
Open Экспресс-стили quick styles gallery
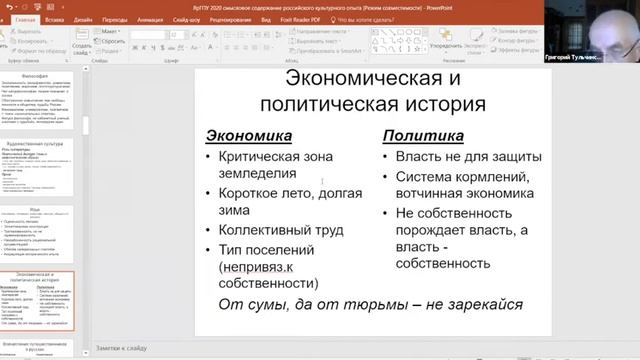point(476,41)
